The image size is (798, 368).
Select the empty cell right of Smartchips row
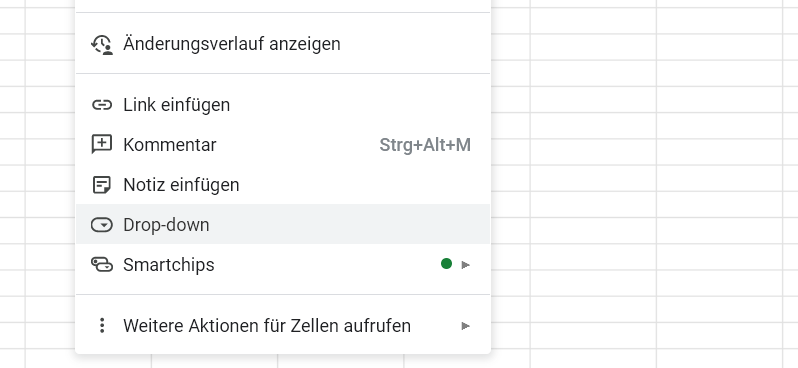click(x=593, y=257)
